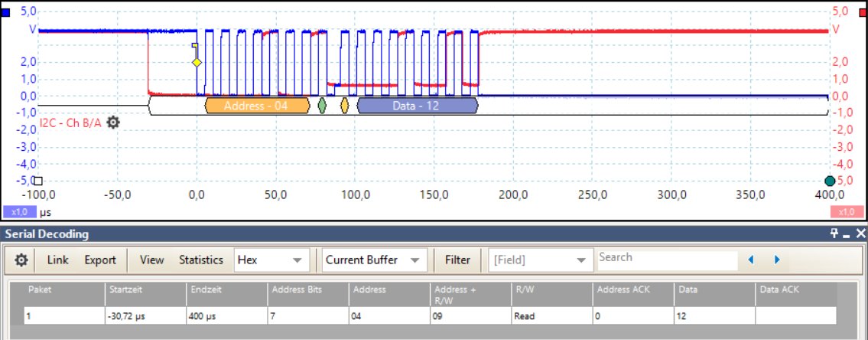Select packet 1 row number cell

pos(64,316)
